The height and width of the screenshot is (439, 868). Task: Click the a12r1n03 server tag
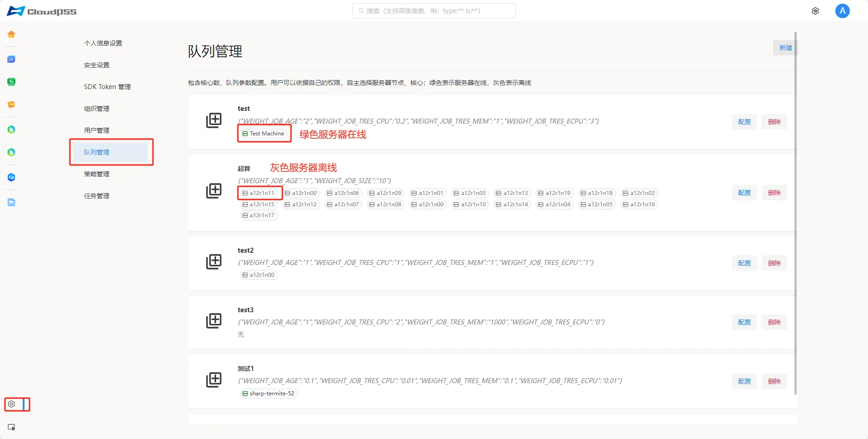pos(470,193)
